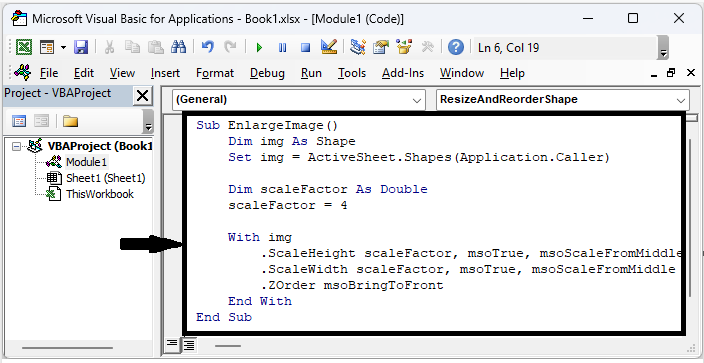
Task: Click the Paste clipboard icon
Action: [x=156, y=47]
